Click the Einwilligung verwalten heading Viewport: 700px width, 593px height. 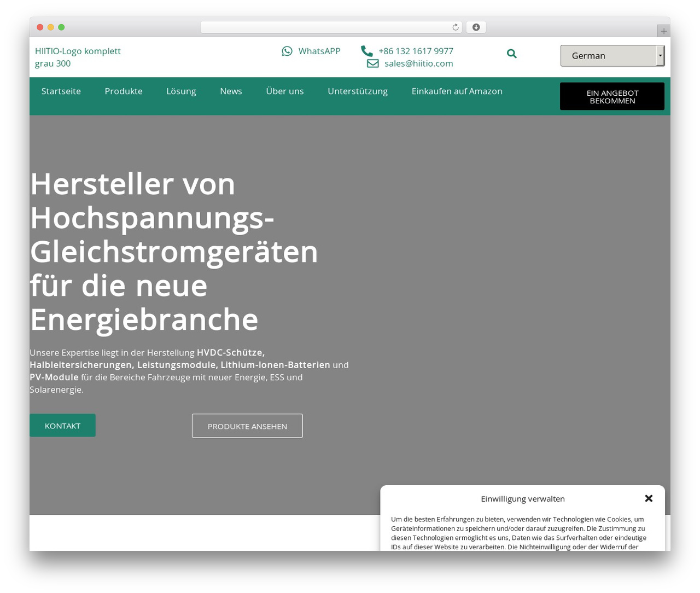click(523, 499)
